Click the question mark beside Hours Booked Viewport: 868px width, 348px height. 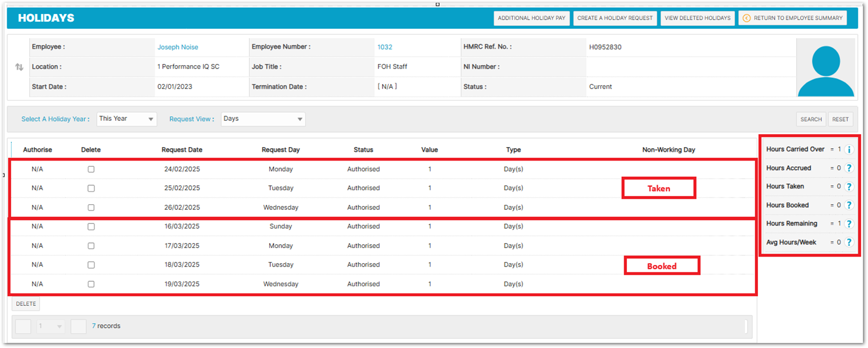pyautogui.click(x=849, y=205)
